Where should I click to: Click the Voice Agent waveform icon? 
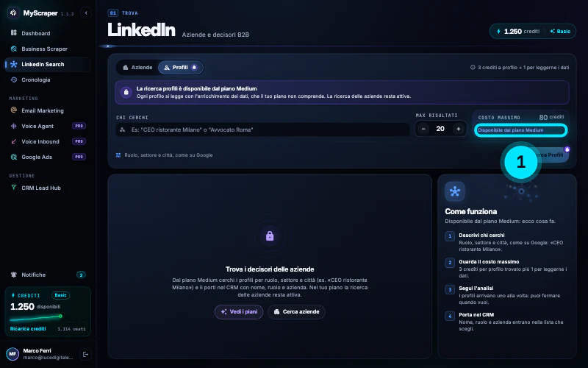14,126
